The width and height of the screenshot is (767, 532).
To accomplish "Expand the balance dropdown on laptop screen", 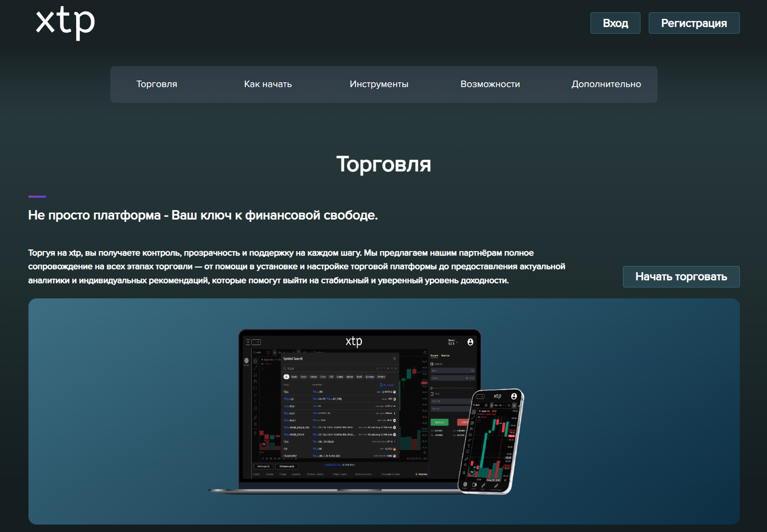I will 457,343.
